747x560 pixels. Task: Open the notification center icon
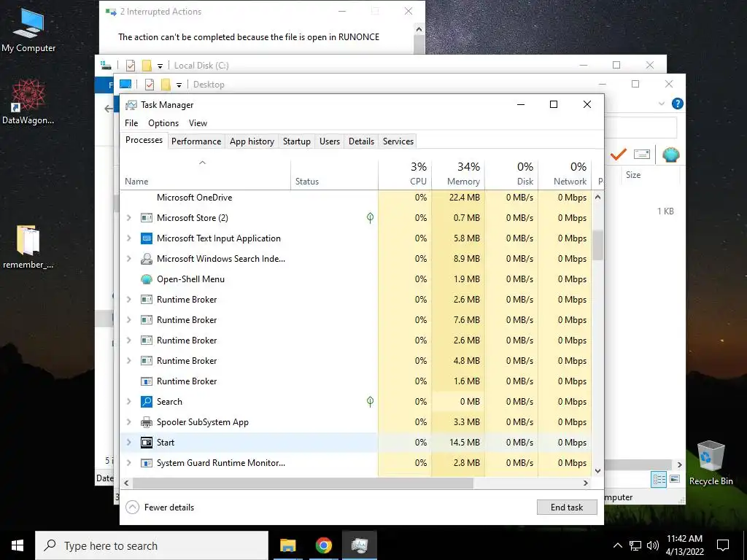(723, 545)
